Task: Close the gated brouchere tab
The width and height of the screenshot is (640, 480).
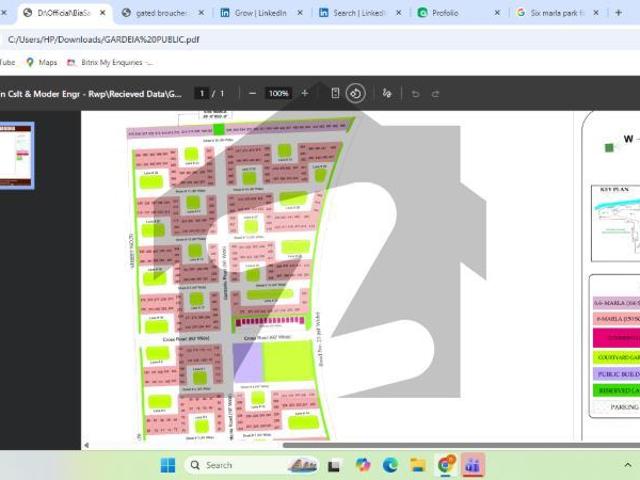Action: [x=201, y=13]
